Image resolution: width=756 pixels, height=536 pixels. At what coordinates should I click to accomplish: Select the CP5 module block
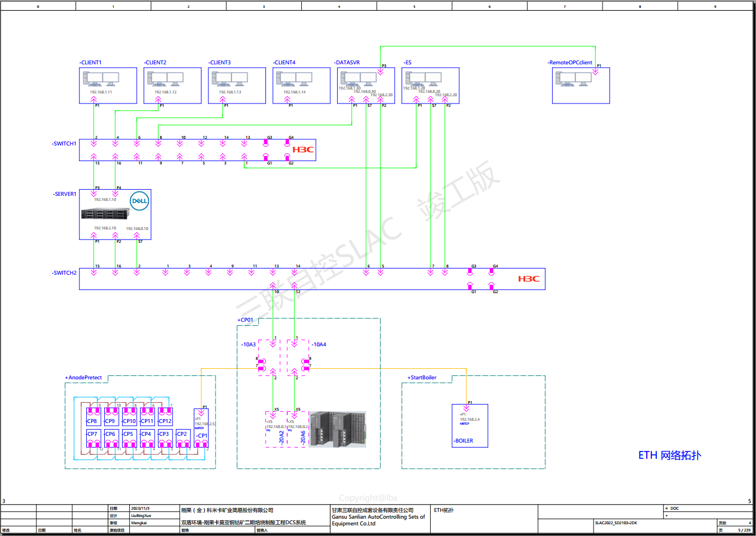point(129,438)
